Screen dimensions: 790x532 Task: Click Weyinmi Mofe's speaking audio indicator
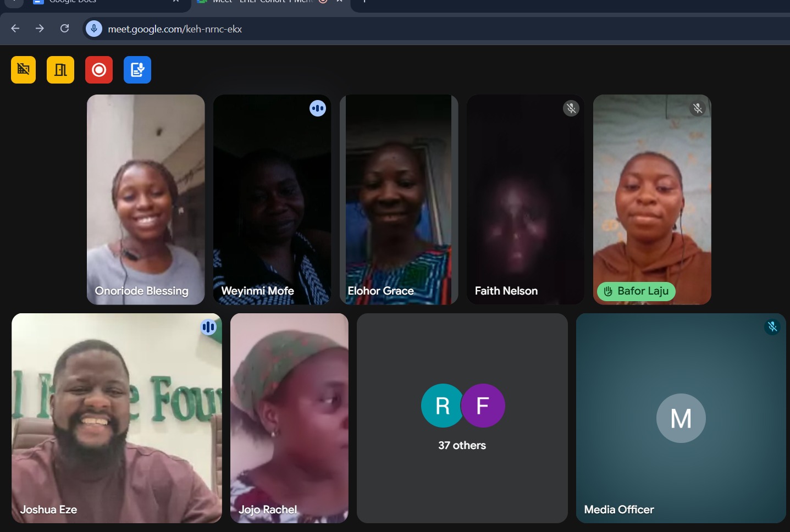318,108
